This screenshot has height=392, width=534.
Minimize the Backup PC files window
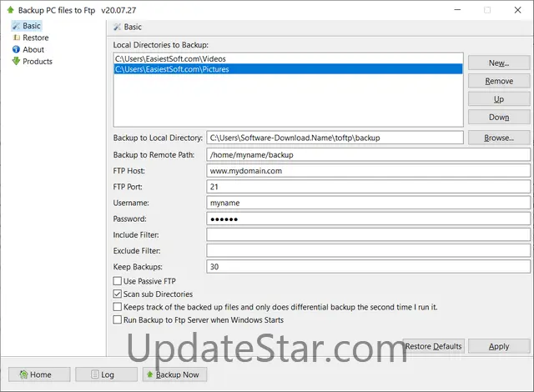coord(457,10)
